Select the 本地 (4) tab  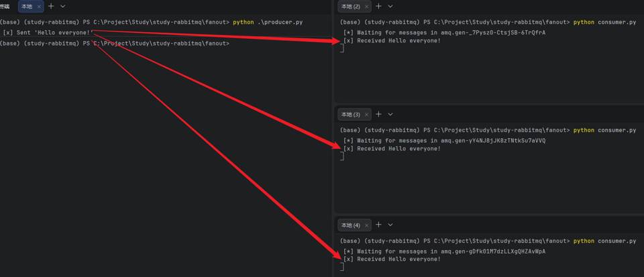350,225
